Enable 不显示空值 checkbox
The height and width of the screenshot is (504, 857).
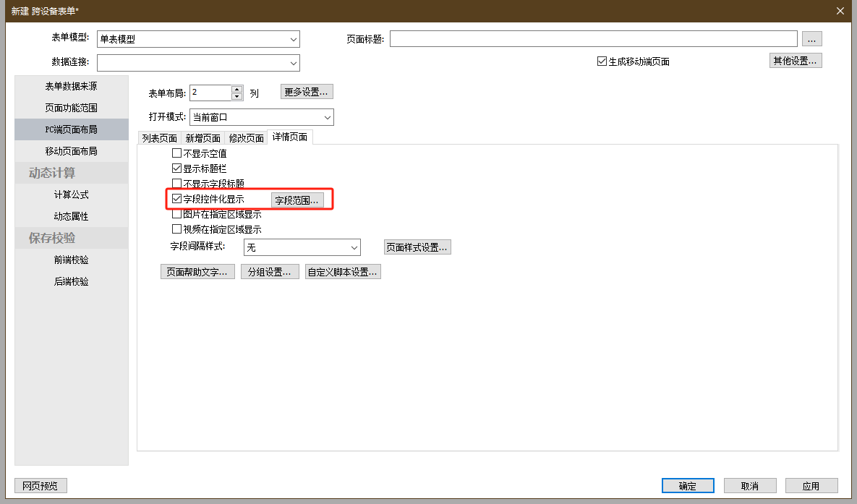pos(176,153)
